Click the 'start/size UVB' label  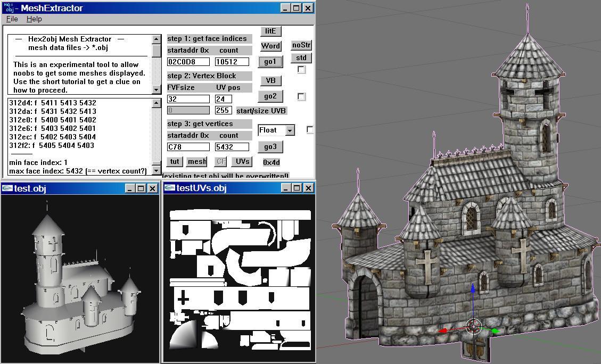pyautogui.click(x=261, y=111)
